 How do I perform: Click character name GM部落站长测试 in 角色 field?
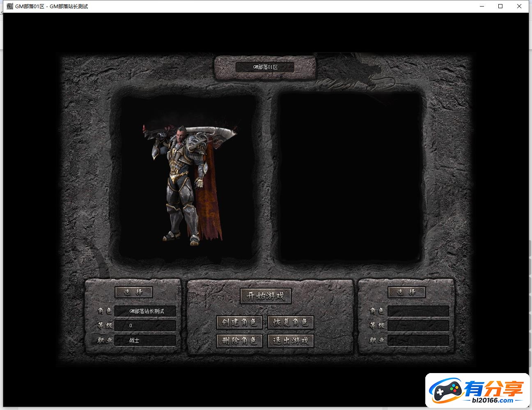(x=147, y=311)
